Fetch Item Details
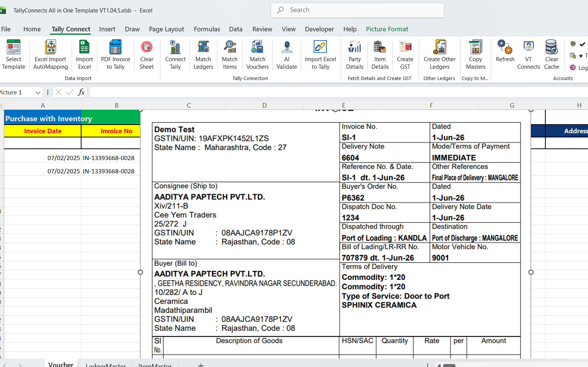588x367 pixels. (380, 55)
